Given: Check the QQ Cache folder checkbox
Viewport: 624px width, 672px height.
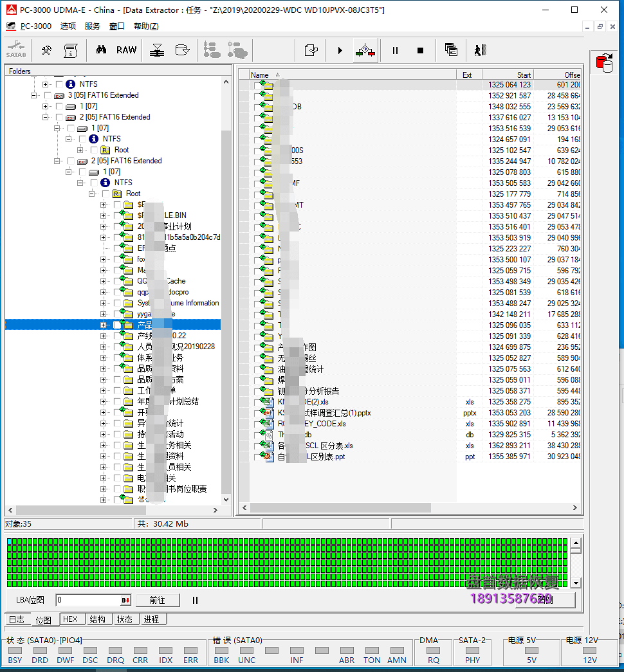Looking at the screenshot, I should coord(117,281).
